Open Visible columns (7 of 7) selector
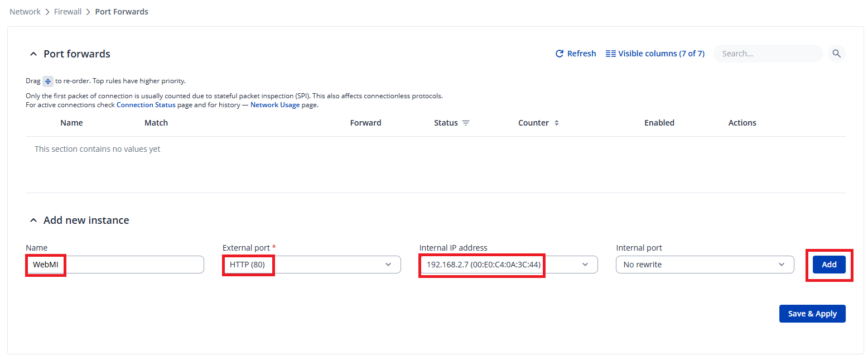 point(655,54)
